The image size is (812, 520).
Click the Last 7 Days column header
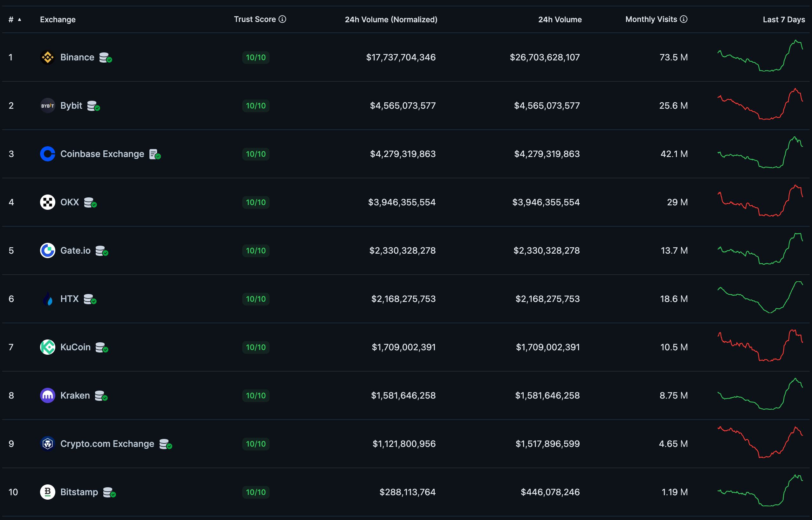[784, 20]
